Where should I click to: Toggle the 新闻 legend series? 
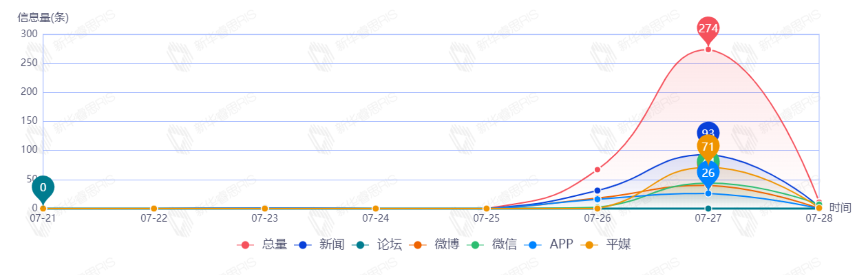click(x=320, y=244)
